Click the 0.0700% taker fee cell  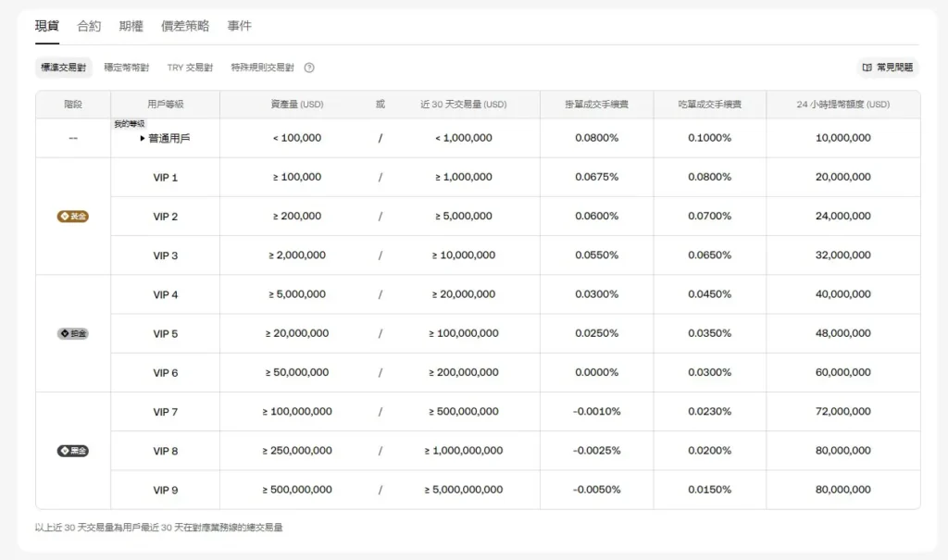coord(710,216)
